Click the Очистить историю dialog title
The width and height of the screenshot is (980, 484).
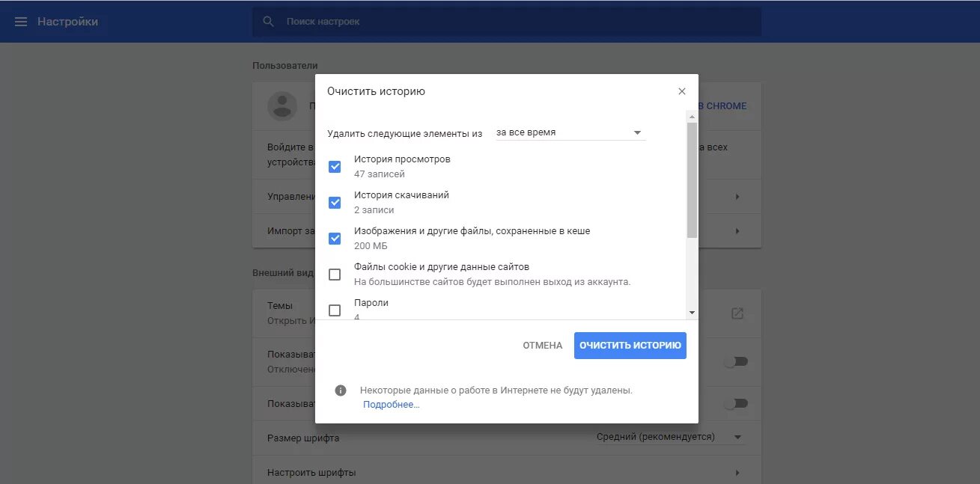[x=376, y=91]
